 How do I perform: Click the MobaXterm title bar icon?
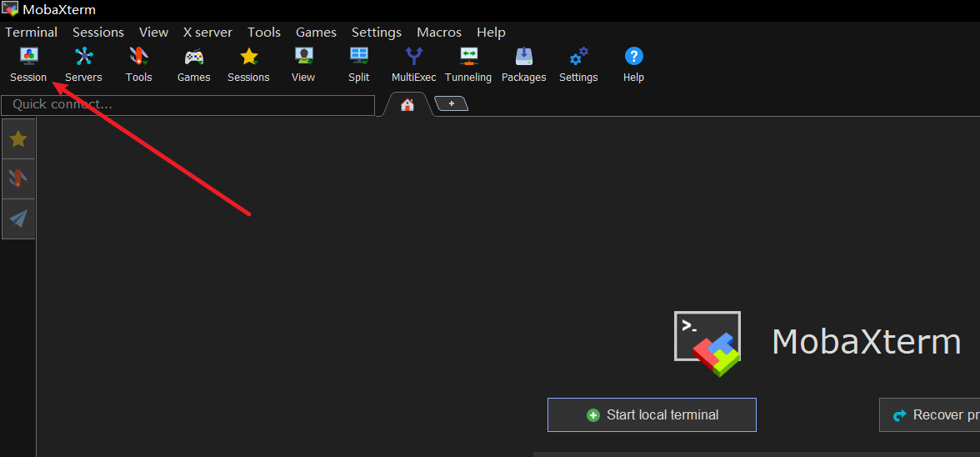(10, 9)
